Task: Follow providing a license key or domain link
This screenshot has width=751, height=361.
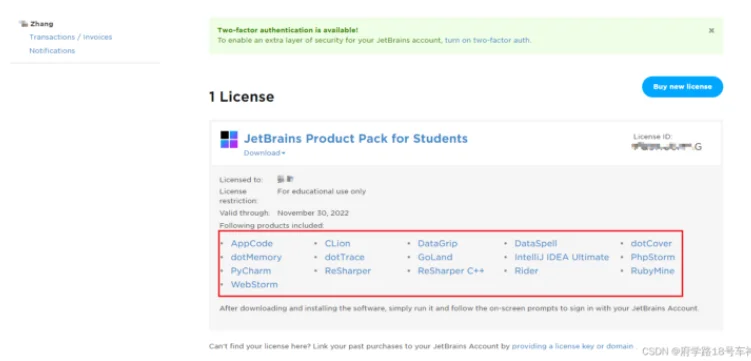Action: pyautogui.click(x=572, y=346)
